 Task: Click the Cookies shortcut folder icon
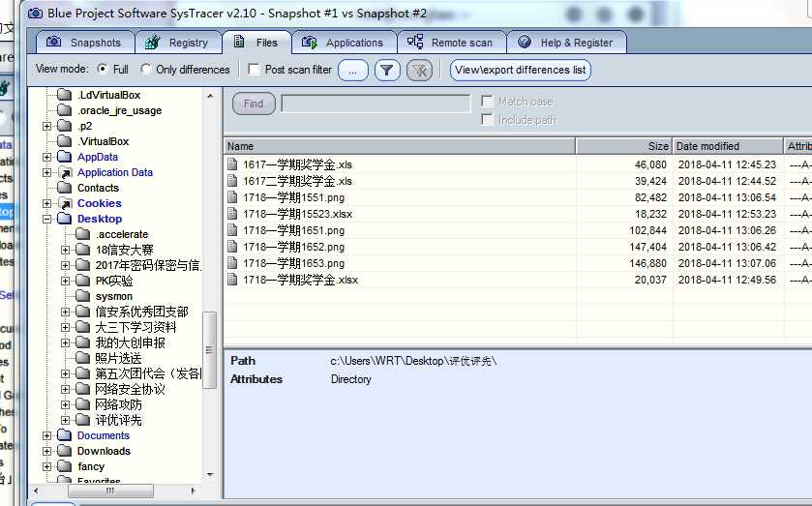65,203
